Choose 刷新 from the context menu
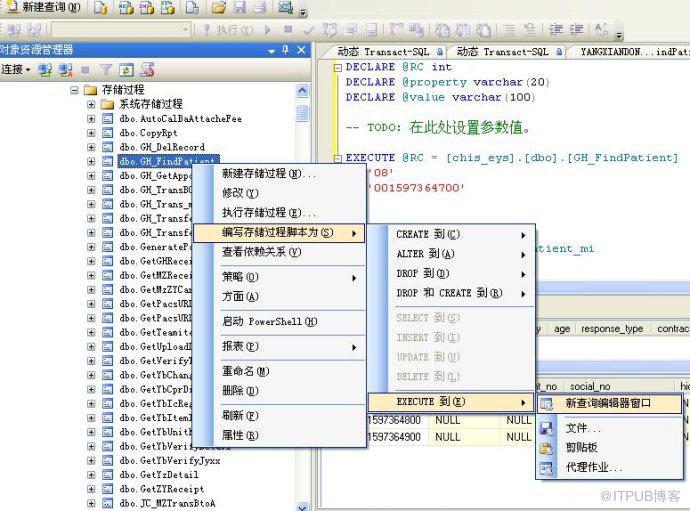690x511 pixels. click(279, 416)
